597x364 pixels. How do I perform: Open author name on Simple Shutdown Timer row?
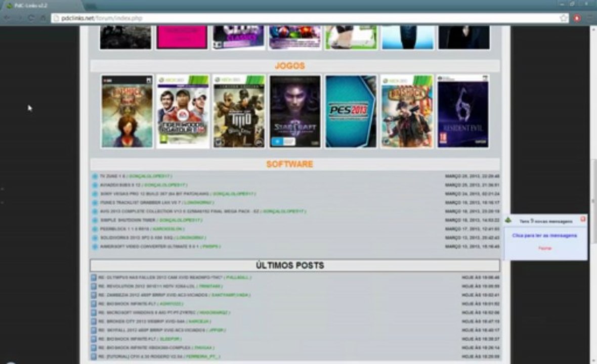(x=180, y=220)
